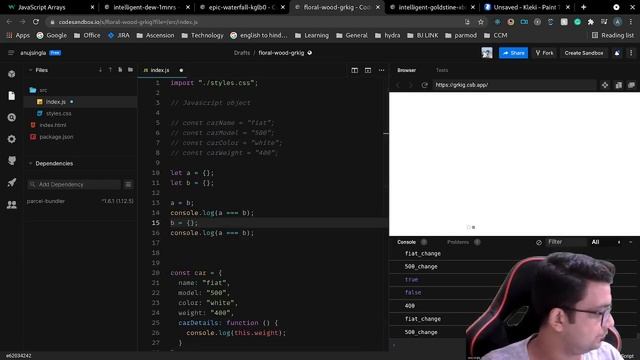Image resolution: width=640 pixels, height=360 pixels.
Task: Collapse the Dependencies section
Action: pyautogui.click(x=30, y=164)
